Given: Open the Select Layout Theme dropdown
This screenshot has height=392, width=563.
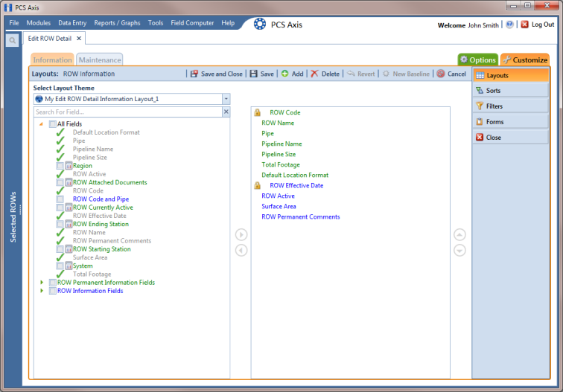Looking at the screenshot, I should (x=226, y=99).
